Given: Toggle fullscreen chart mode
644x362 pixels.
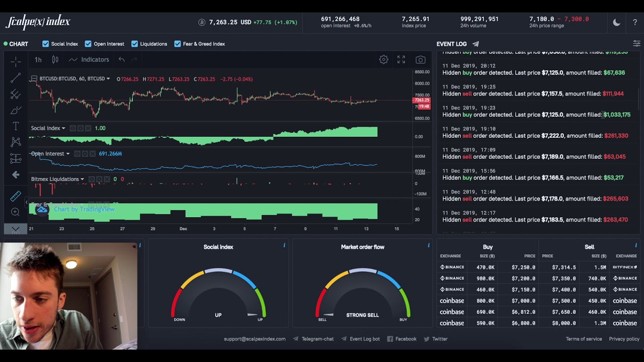Looking at the screenshot, I should click(x=401, y=59).
